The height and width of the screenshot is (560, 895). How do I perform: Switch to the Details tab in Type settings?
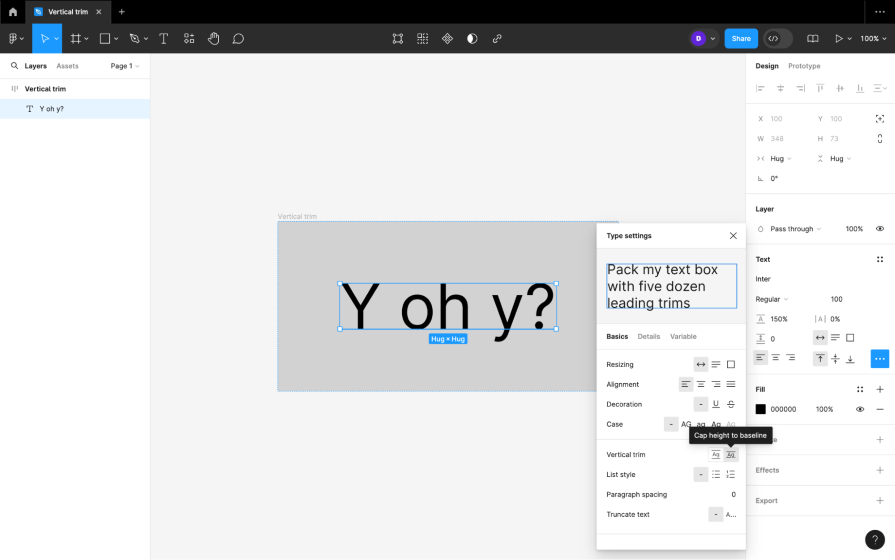click(x=649, y=336)
